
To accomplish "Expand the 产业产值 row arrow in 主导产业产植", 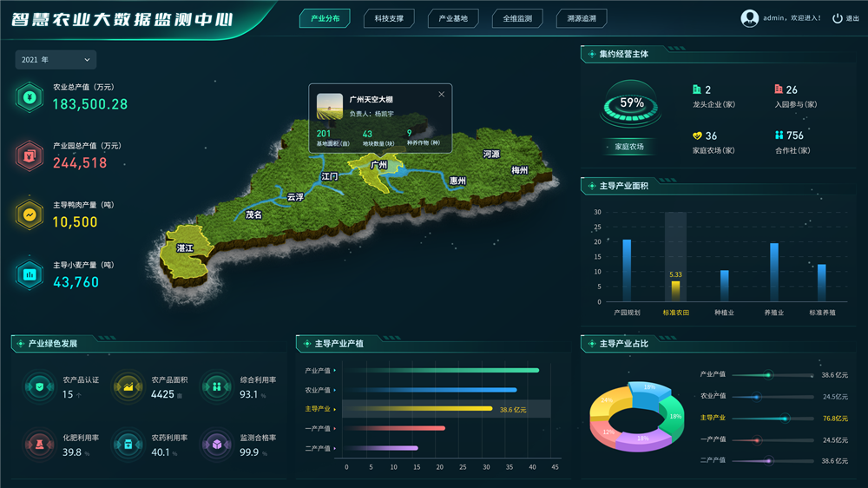I will tap(335, 371).
